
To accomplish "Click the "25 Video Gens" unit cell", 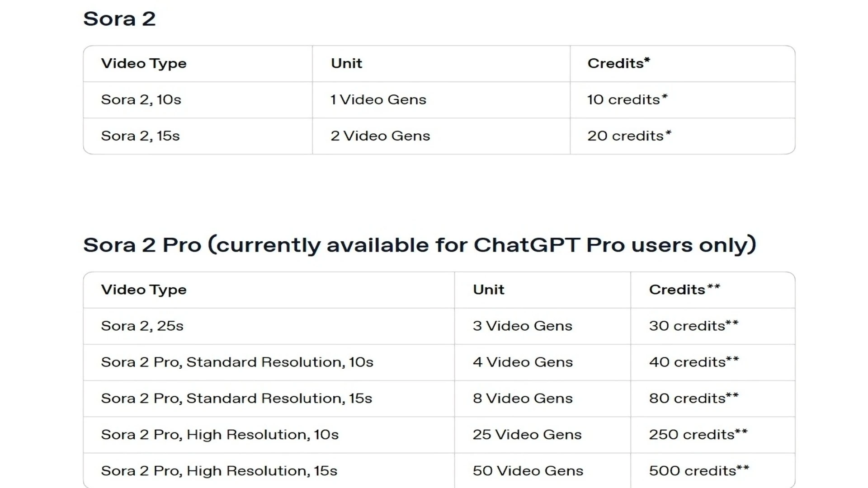I will pos(527,434).
